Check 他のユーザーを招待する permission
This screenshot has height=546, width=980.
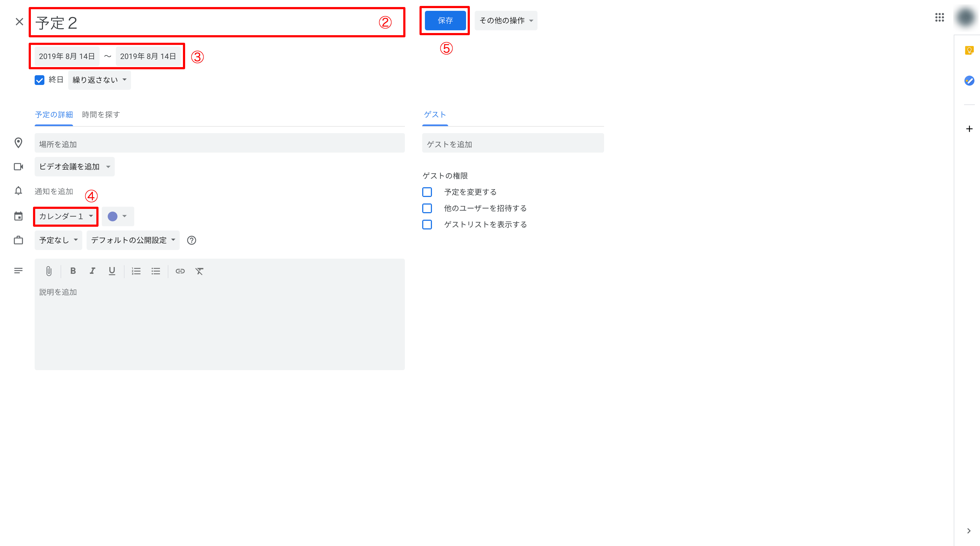[x=427, y=208]
